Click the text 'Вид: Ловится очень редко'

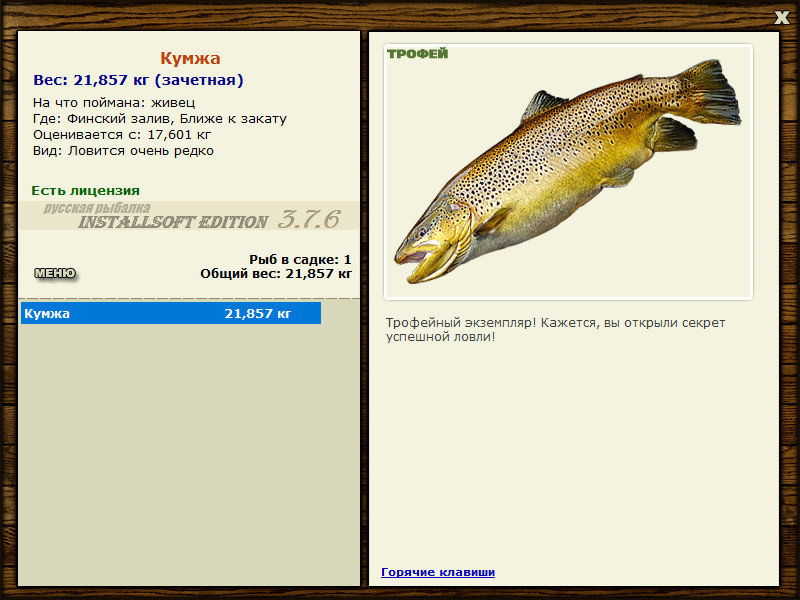(x=123, y=151)
